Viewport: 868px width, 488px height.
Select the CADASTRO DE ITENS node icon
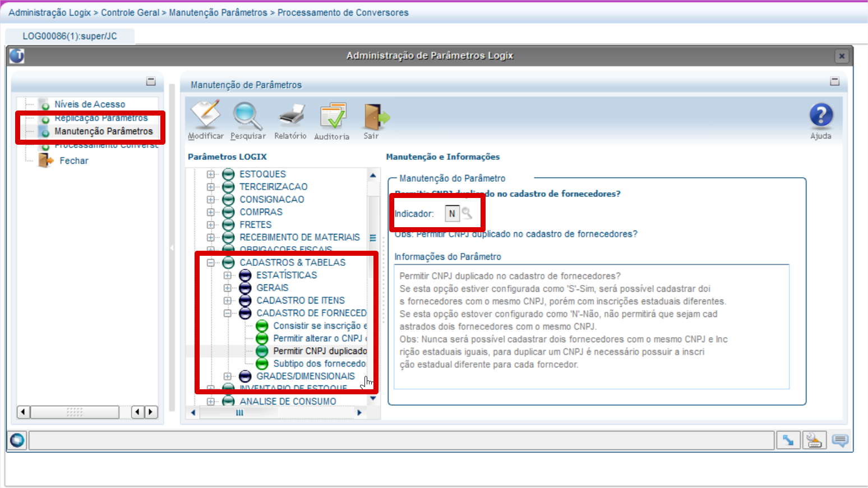tap(245, 300)
